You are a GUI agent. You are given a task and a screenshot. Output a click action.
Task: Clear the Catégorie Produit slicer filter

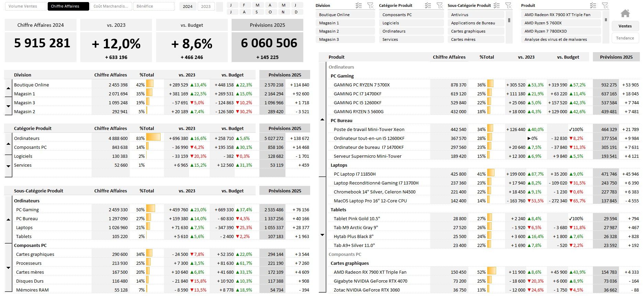[440, 5]
